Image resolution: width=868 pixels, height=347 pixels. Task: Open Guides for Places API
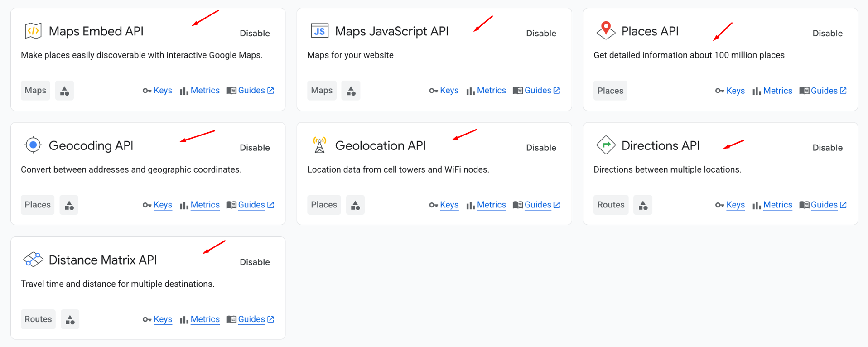pyautogui.click(x=824, y=91)
